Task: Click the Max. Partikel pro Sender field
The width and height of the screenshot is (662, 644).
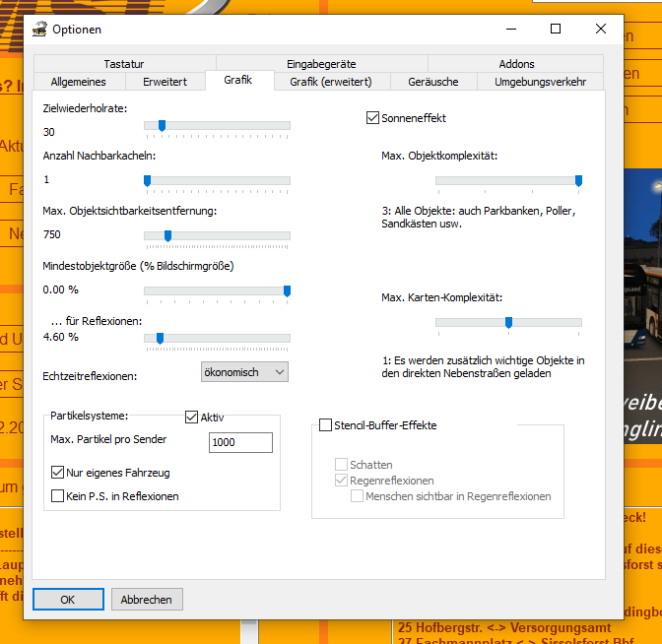Action: click(x=240, y=443)
